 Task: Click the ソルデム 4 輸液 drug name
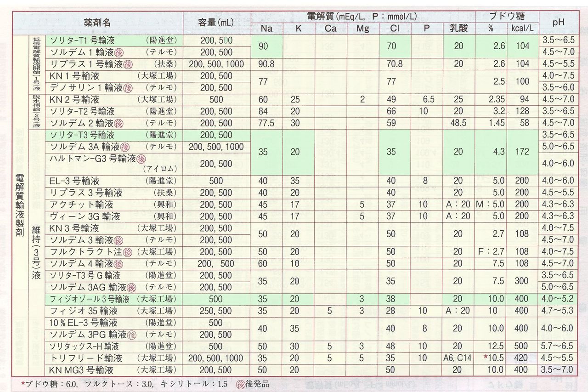pyautogui.click(x=81, y=263)
